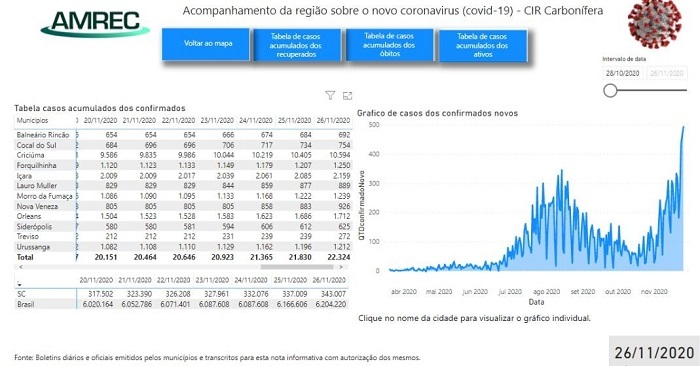Open Tabela de casos acumulados dos óbitos
Image resolution: width=700 pixels, height=366 pixels.
click(x=389, y=44)
